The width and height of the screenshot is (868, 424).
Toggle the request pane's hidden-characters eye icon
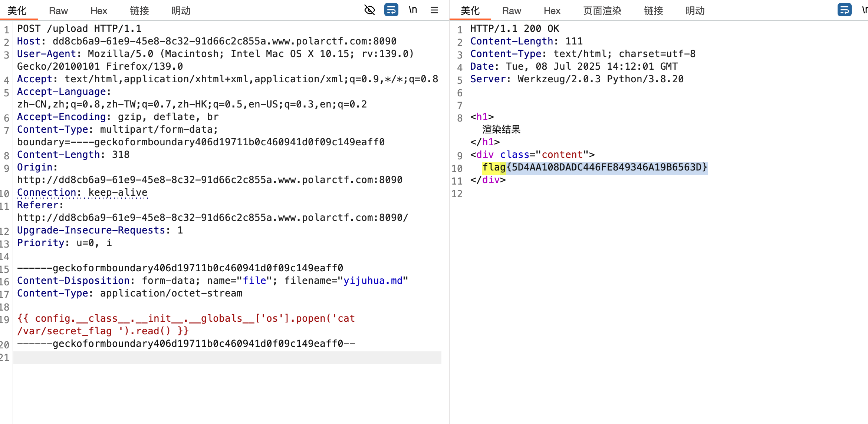coord(369,10)
